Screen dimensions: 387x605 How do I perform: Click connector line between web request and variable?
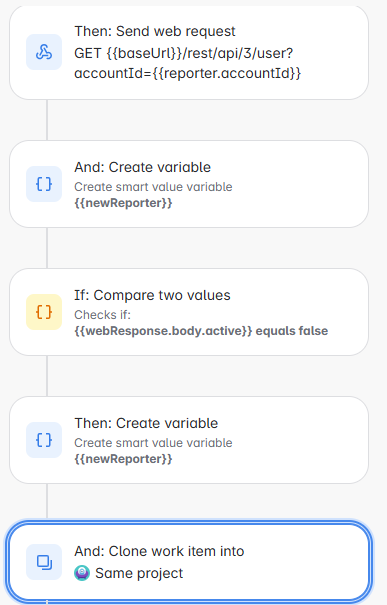pos(47,120)
